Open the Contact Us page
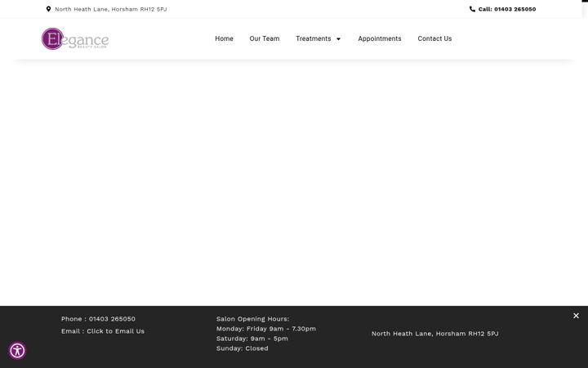This screenshot has width=588, height=368. click(x=434, y=38)
